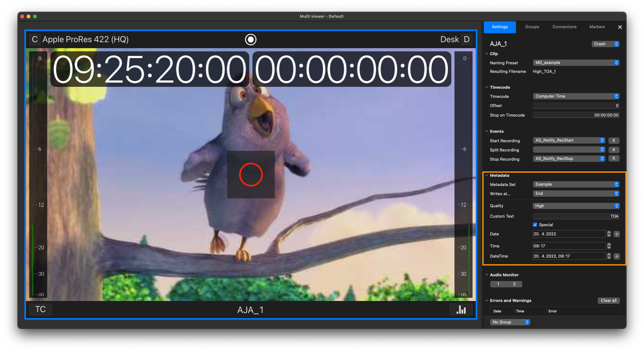The image size is (644, 352).
Task: Click the Time field stepper arrows
Action: coord(609,246)
